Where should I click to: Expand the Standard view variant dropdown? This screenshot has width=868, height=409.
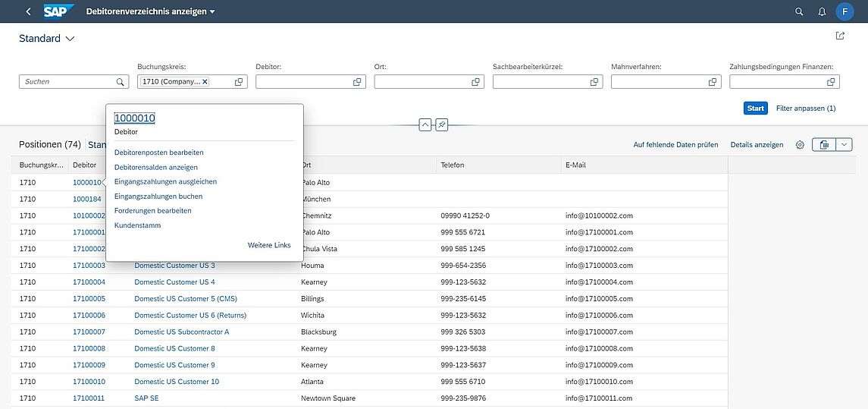(x=71, y=39)
